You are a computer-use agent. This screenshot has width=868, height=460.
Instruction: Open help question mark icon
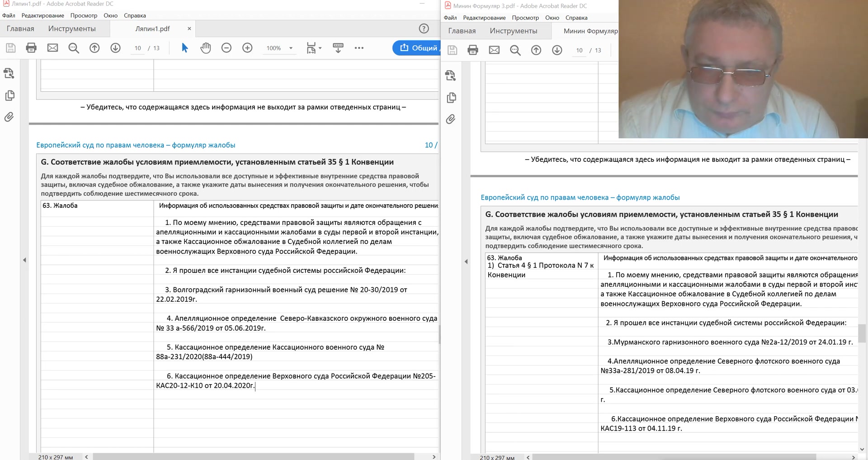424,28
